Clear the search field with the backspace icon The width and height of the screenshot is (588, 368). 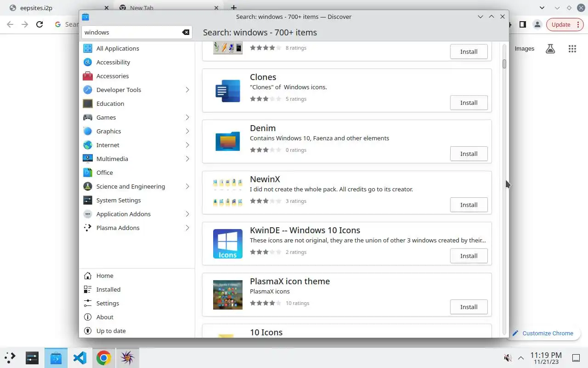click(x=186, y=32)
